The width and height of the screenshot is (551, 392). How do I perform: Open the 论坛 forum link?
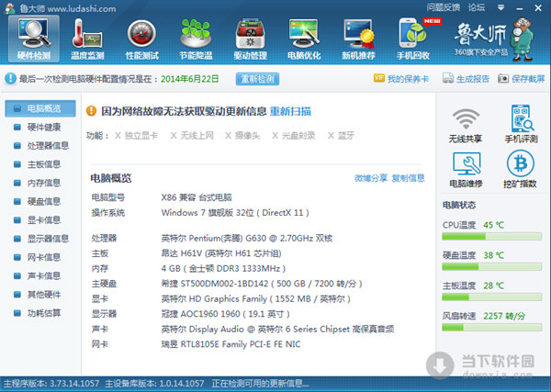click(x=476, y=7)
